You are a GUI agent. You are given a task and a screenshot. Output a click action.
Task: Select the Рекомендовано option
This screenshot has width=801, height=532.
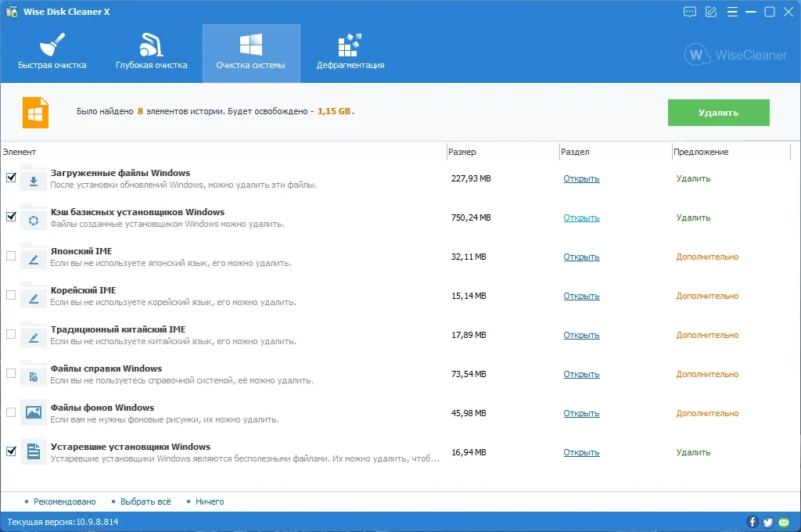(64, 501)
